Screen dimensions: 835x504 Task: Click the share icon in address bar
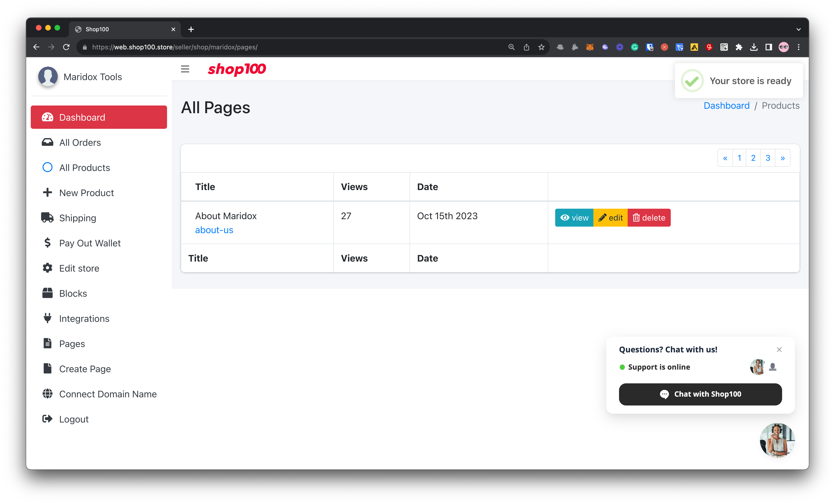click(x=526, y=47)
